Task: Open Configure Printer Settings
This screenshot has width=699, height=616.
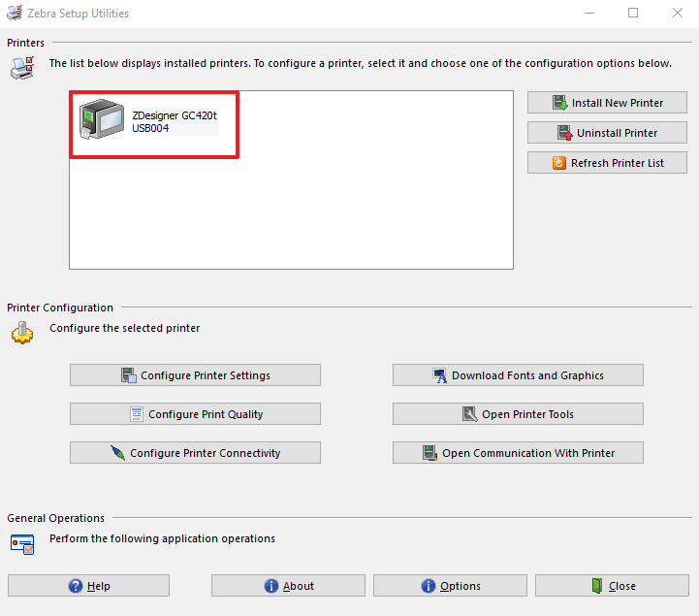Action: point(195,375)
